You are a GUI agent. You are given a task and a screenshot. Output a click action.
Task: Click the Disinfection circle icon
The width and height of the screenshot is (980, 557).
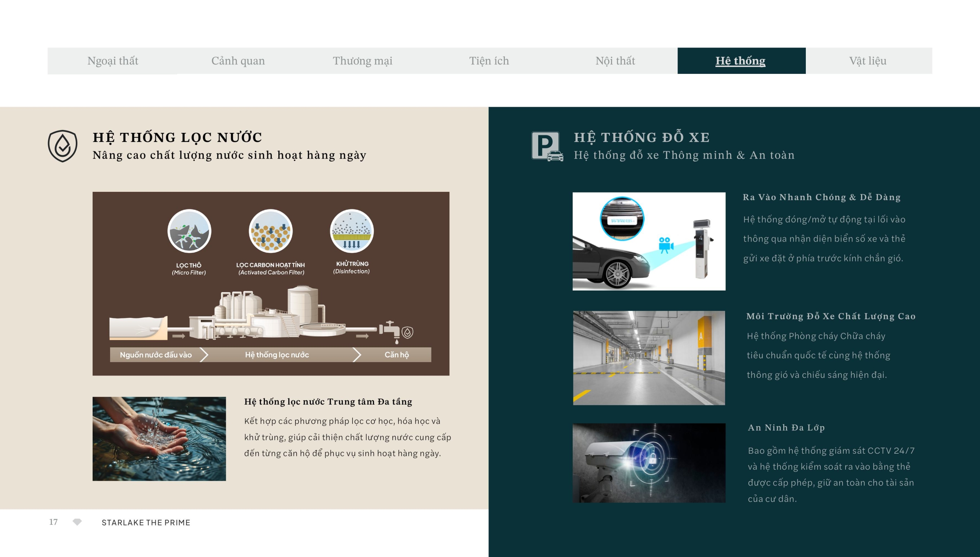tap(351, 231)
